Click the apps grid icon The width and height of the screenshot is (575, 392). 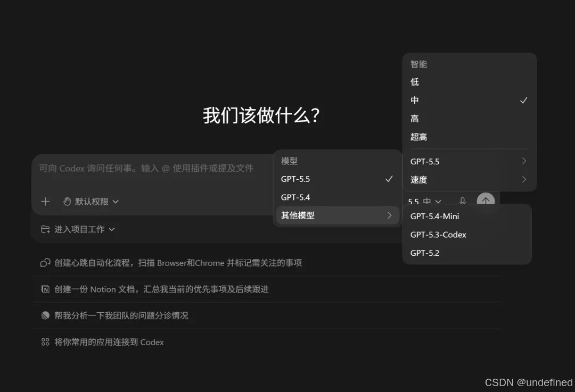[45, 342]
